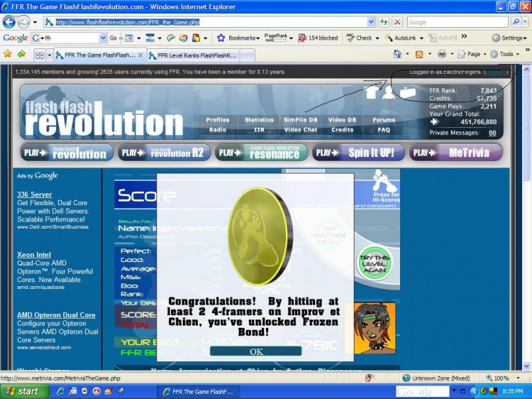The image size is (532, 399).
Task: Select the FFR The Game tab
Action: tap(100, 55)
